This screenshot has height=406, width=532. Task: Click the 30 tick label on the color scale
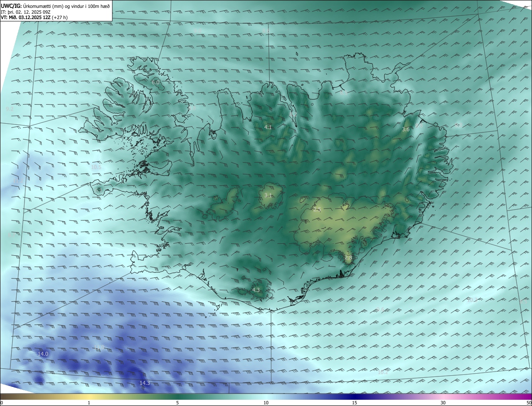[x=443, y=403]
